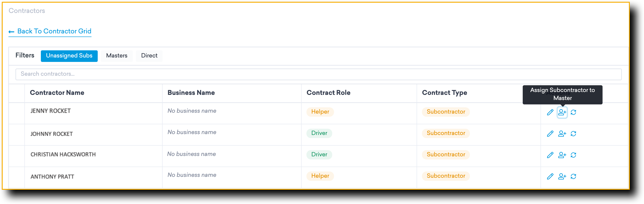
Task: Click refresh icon for Jenny Rocket
Action: pos(573,112)
